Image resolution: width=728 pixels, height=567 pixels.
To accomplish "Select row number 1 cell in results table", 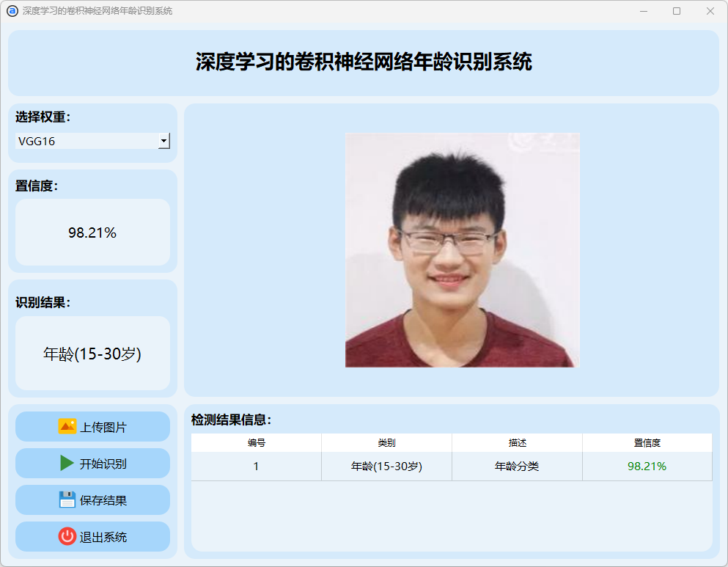I will [x=256, y=467].
